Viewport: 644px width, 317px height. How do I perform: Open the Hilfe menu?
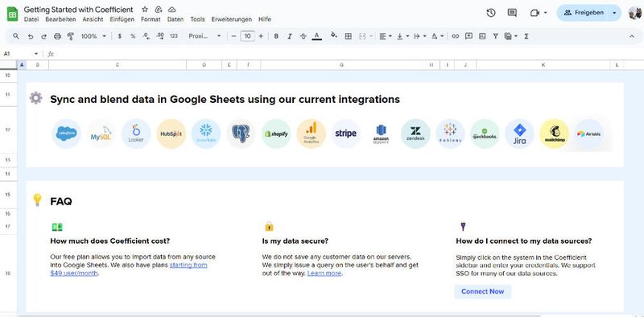[x=265, y=19]
